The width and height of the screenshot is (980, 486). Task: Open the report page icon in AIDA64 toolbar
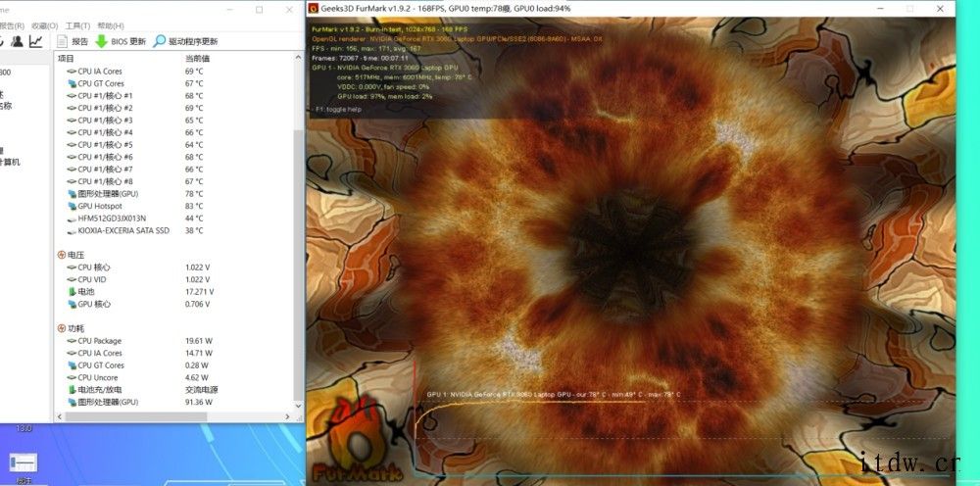pyautogui.click(x=62, y=41)
